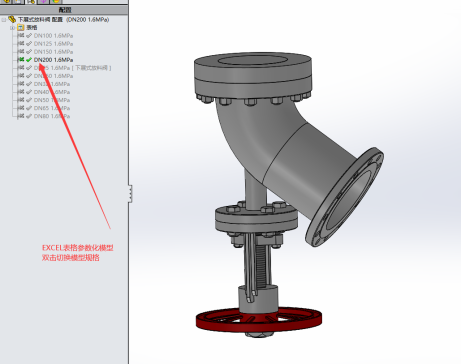Select DN150 1.6MPa configuration
Image resolution: width=461 pixels, height=364 pixels.
pos(53,52)
